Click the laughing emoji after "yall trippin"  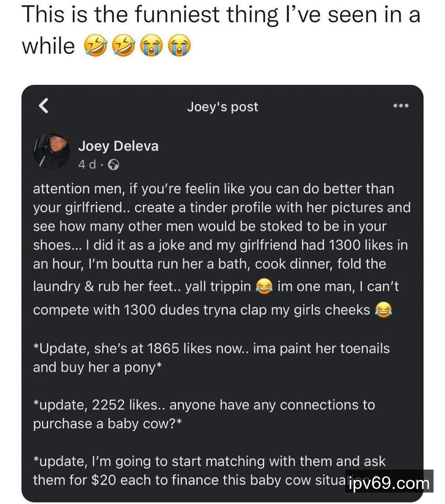(264, 286)
